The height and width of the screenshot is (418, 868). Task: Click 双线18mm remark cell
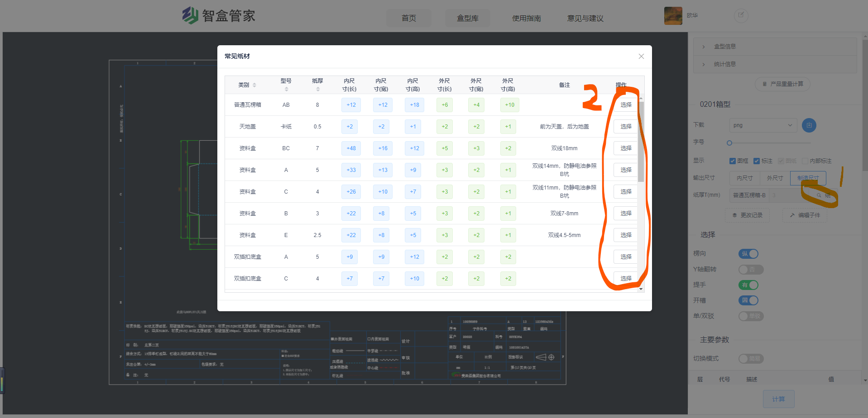click(564, 148)
